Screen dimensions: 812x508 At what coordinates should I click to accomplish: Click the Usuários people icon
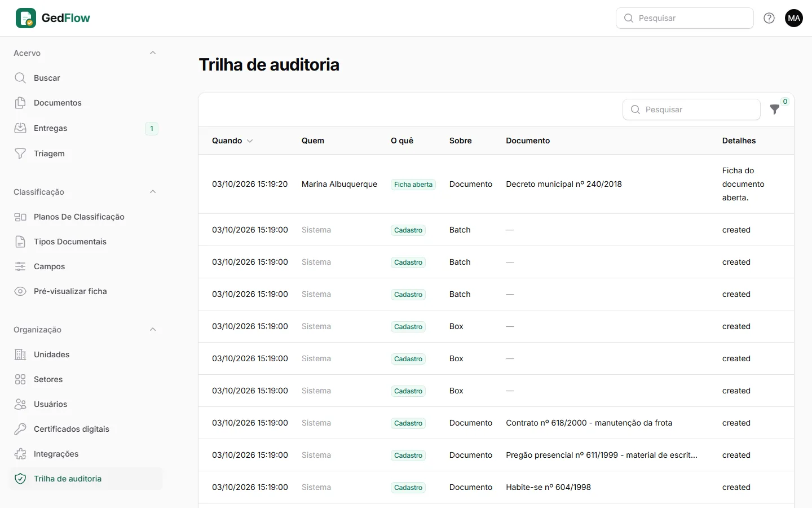pyautogui.click(x=20, y=404)
